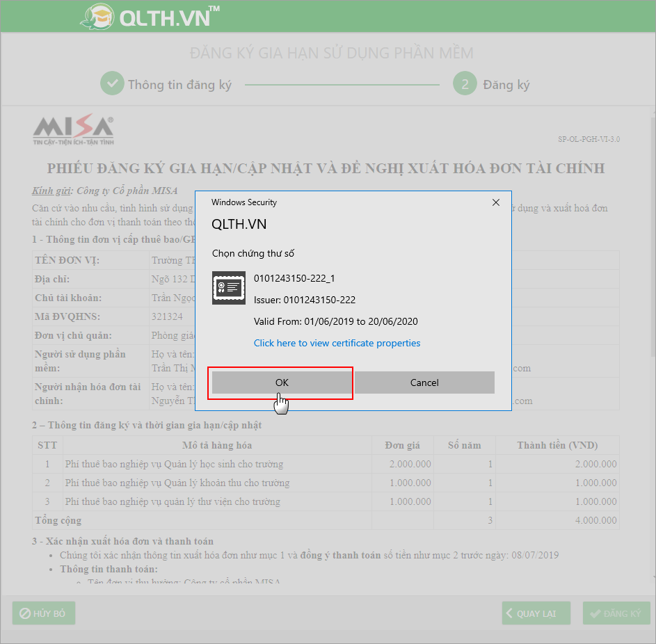Click Chọn chứng thư số label
Image resolution: width=656 pixels, height=644 pixels.
tap(253, 253)
